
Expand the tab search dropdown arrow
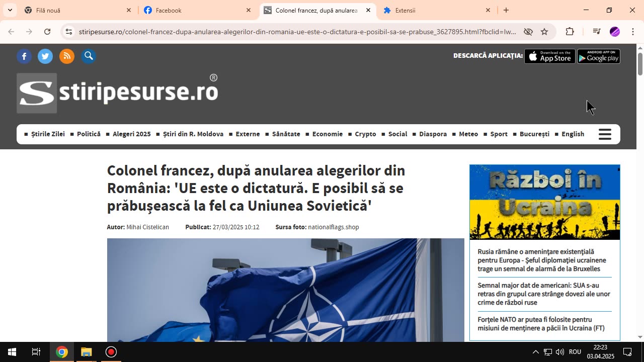(x=10, y=10)
